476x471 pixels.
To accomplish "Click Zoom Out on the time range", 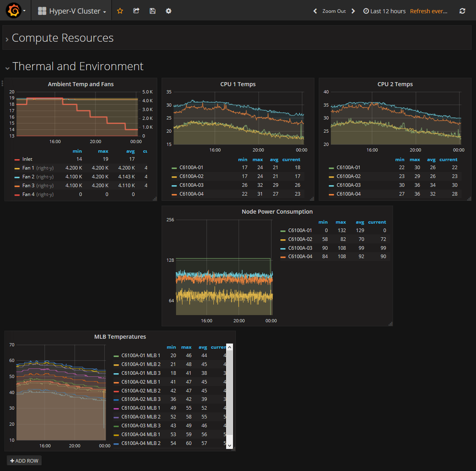I will 334,11.
